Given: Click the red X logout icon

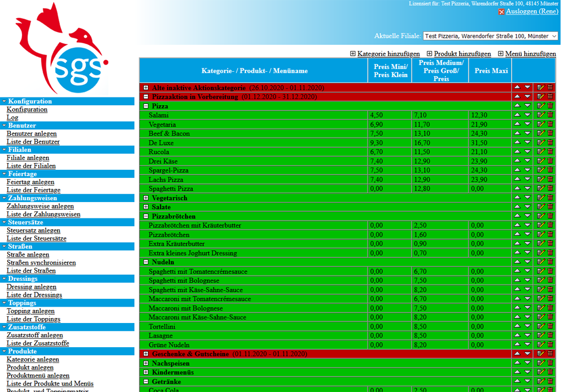Looking at the screenshot, I should (501, 12).
